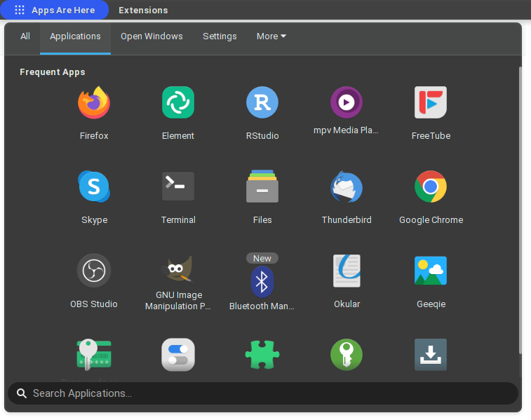Click the Frequent Apps heading

[x=53, y=72]
